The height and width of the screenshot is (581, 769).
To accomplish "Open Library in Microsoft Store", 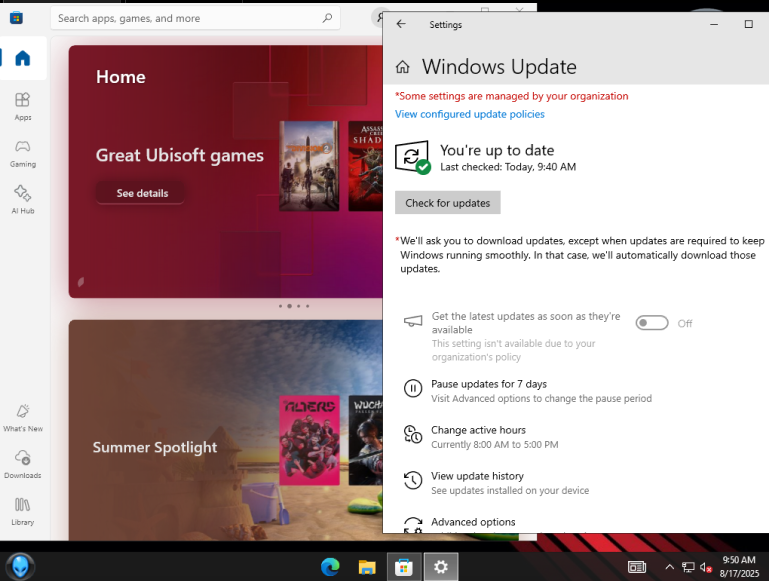I will [23, 511].
